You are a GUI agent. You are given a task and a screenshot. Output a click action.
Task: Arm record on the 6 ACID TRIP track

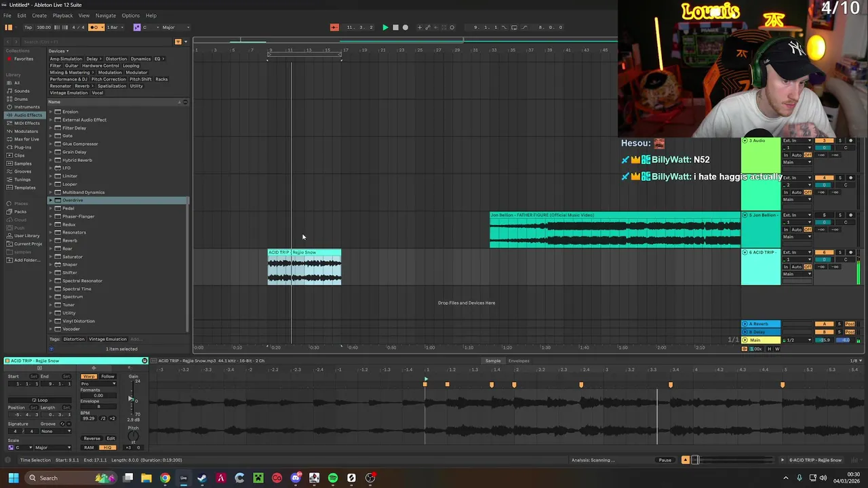click(850, 252)
